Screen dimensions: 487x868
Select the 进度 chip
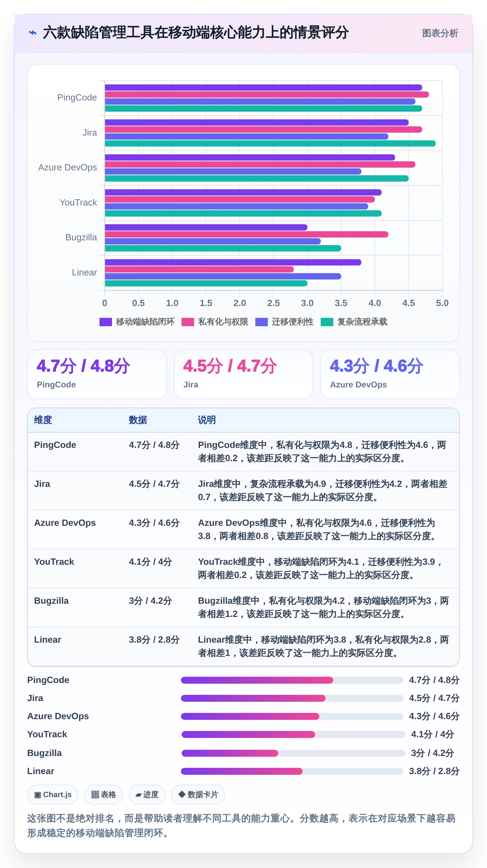click(x=147, y=795)
